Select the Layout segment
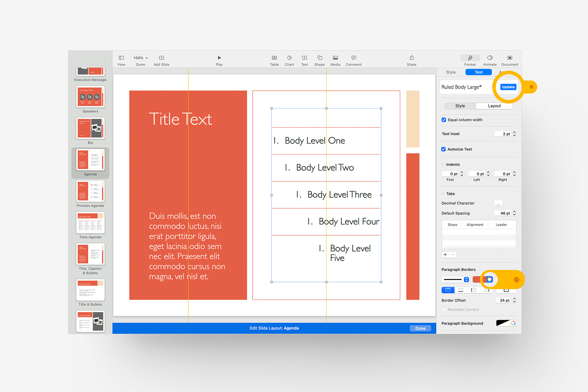The width and height of the screenshot is (588, 392). (494, 106)
